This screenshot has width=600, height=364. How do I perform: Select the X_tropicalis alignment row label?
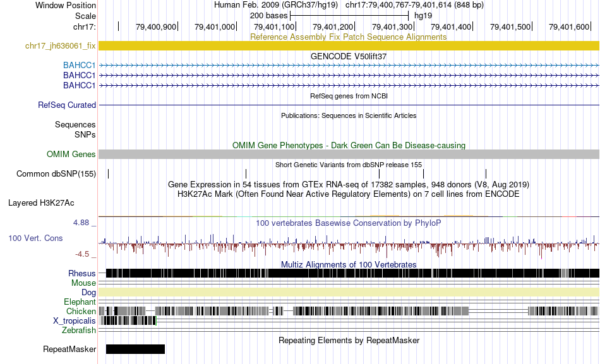point(75,320)
